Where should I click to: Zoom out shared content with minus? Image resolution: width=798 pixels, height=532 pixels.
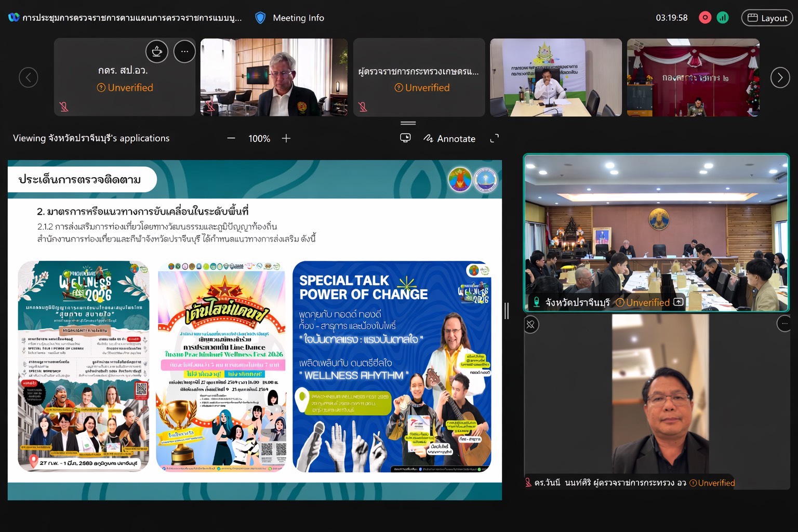tap(231, 138)
